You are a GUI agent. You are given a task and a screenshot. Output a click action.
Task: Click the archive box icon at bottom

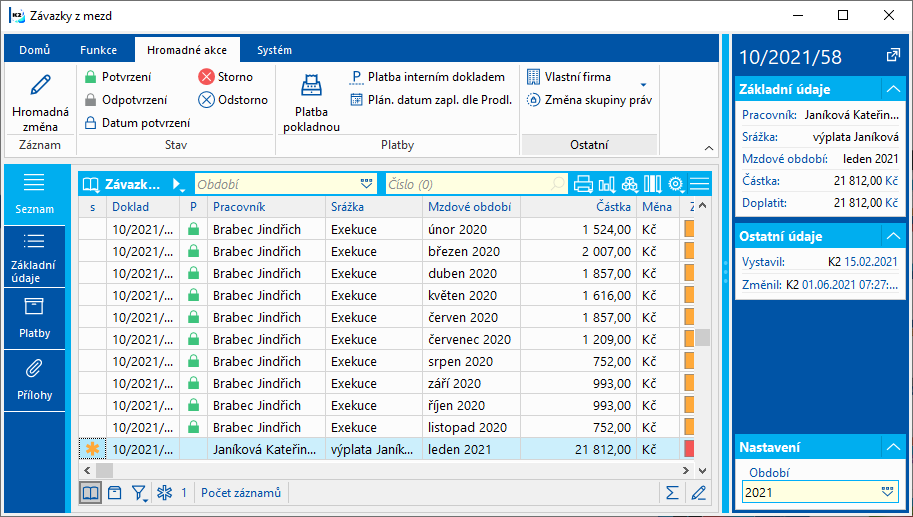(115, 493)
